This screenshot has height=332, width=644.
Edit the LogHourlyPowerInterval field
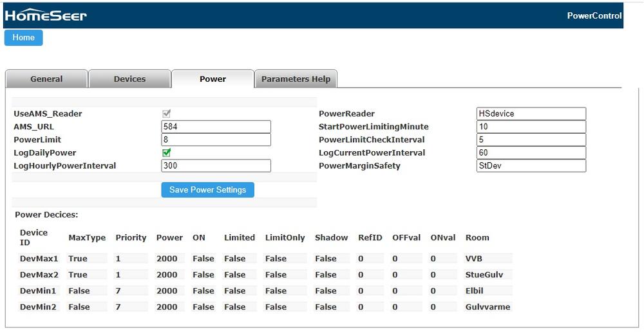coord(216,166)
